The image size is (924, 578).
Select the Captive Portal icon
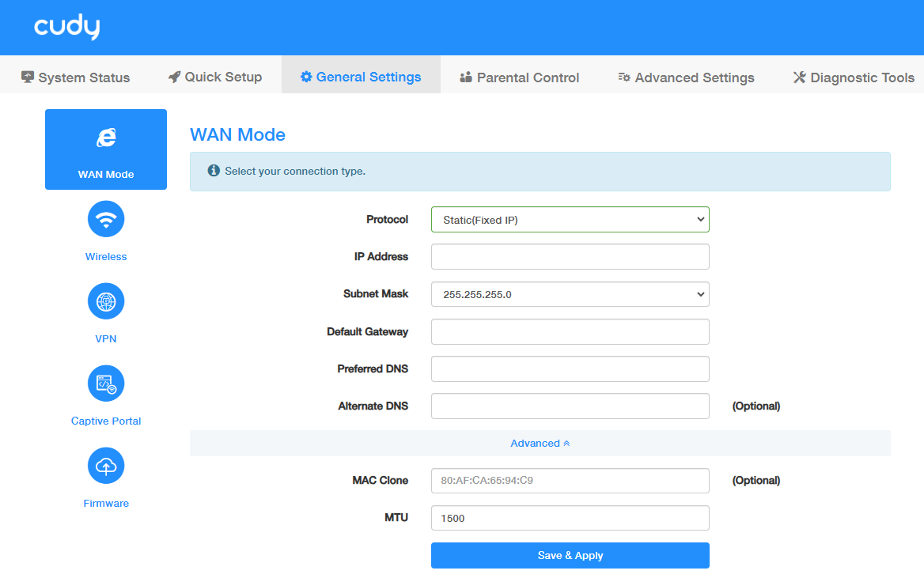pos(106,383)
